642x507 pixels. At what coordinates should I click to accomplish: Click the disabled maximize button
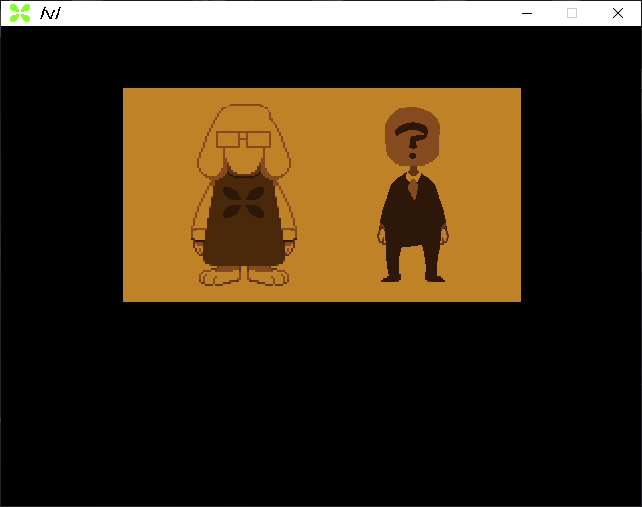click(572, 13)
